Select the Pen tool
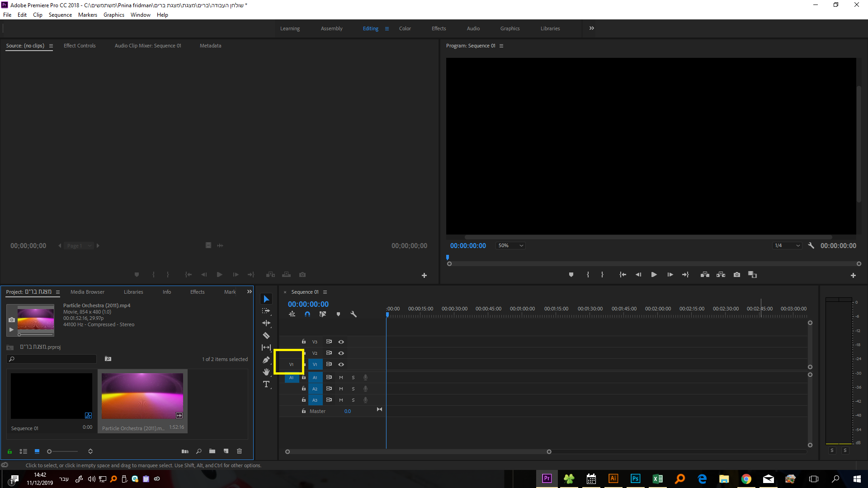This screenshot has width=868, height=488. pyautogui.click(x=266, y=360)
